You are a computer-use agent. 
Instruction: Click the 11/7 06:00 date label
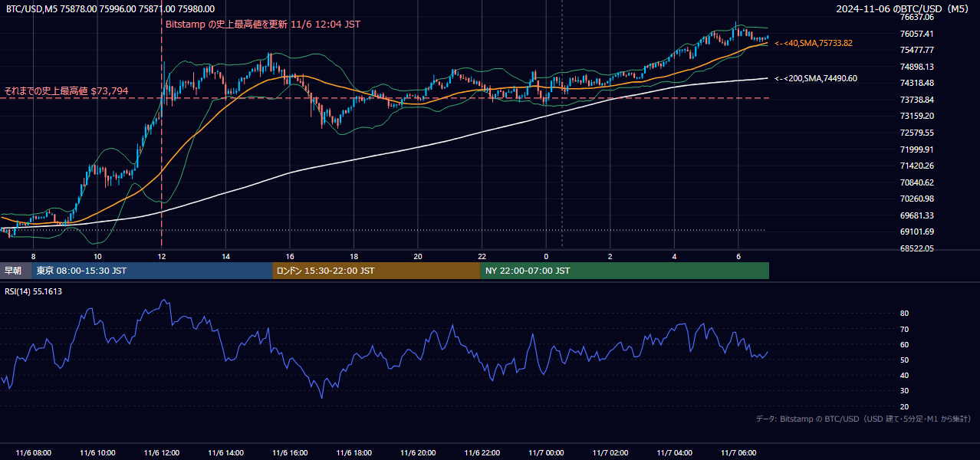pos(738,453)
